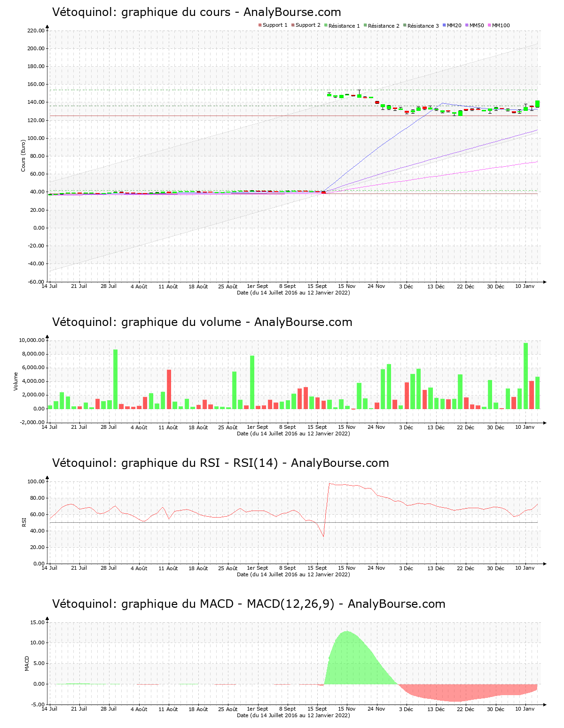Click the date range caption under volume chart
Screen dimensions: 564x728
point(293,434)
